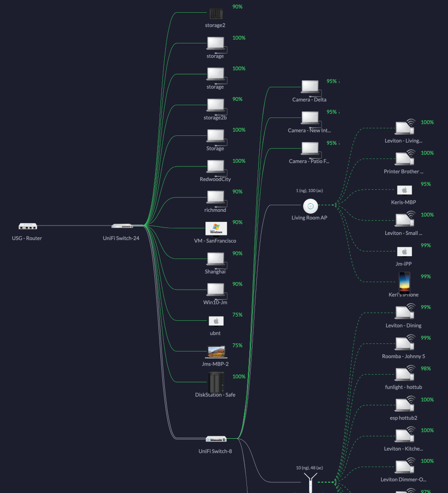Viewport: 448px width, 493px height.
Task: Select the mesh AP icon under 10 (ng), 48 (ac)
Action: coord(311,483)
